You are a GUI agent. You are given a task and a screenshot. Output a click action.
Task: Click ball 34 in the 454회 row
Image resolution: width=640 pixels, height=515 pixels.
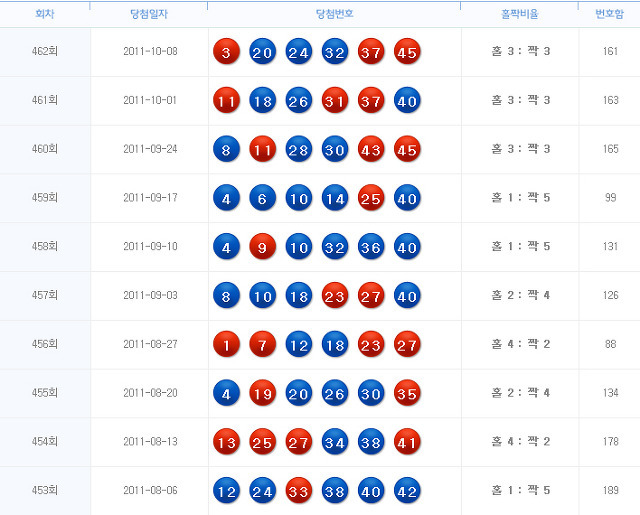point(335,442)
